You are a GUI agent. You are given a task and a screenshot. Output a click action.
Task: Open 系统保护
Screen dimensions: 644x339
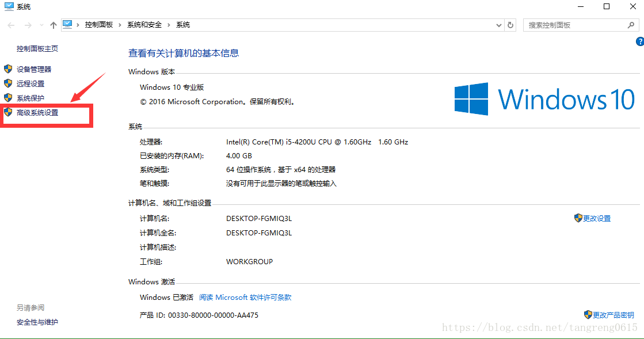pyautogui.click(x=31, y=98)
